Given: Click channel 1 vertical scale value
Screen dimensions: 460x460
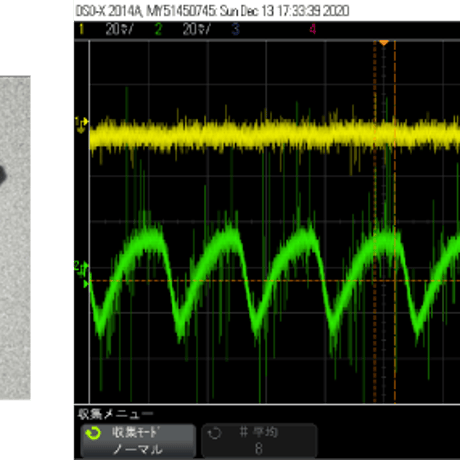Looking at the screenshot, I should tap(119, 29).
